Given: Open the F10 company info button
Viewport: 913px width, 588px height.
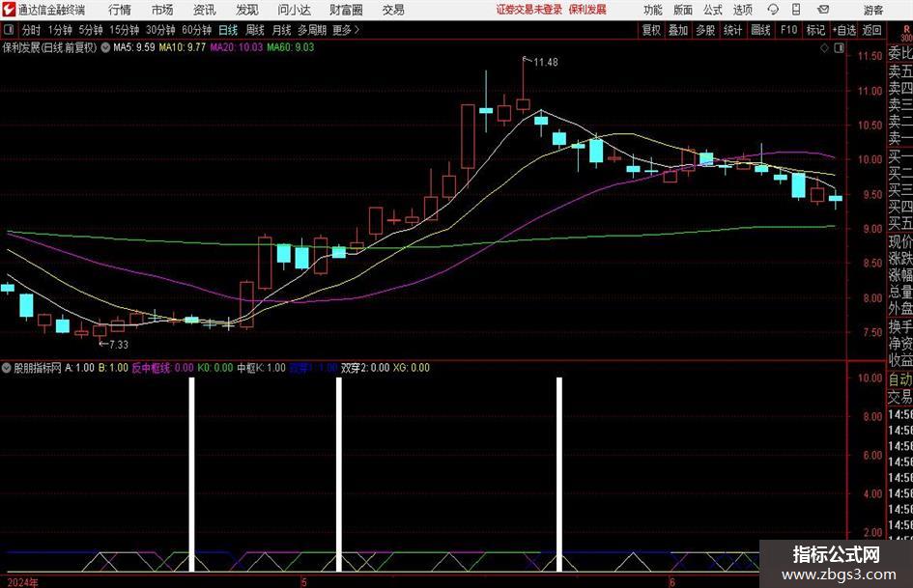Looking at the screenshot, I should click(x=788, y=30).
